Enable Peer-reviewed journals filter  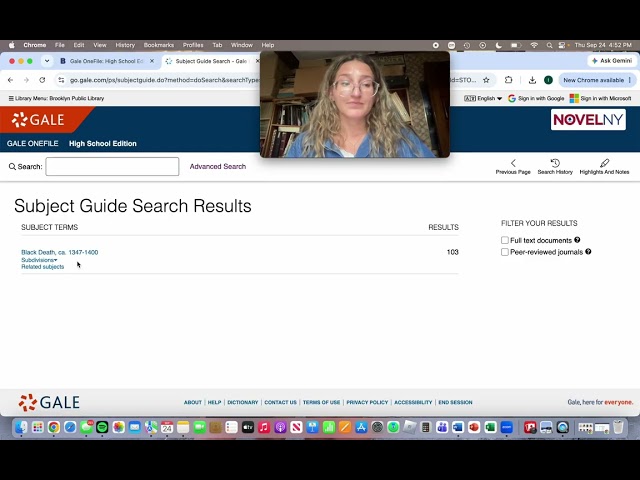[x=505, y=252]
